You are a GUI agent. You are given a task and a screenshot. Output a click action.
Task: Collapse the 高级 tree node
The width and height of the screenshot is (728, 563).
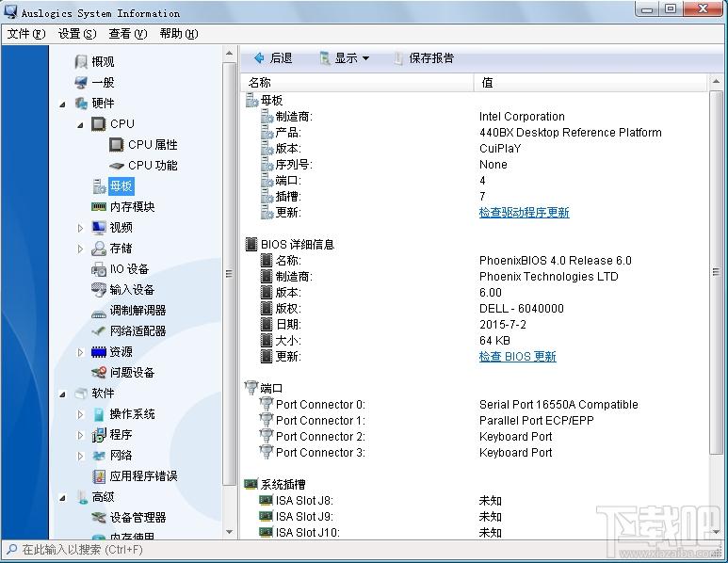tap(62, 498)
